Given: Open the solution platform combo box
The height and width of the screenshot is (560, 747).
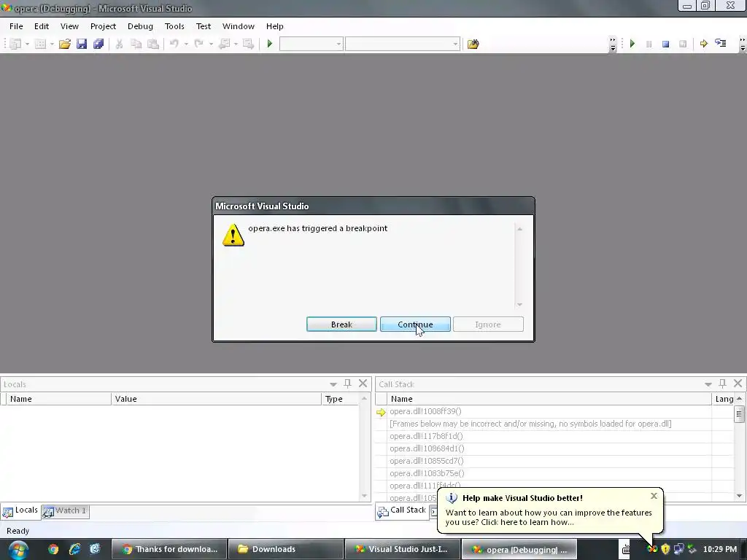Looking at the screenshot, I should 403,44.
